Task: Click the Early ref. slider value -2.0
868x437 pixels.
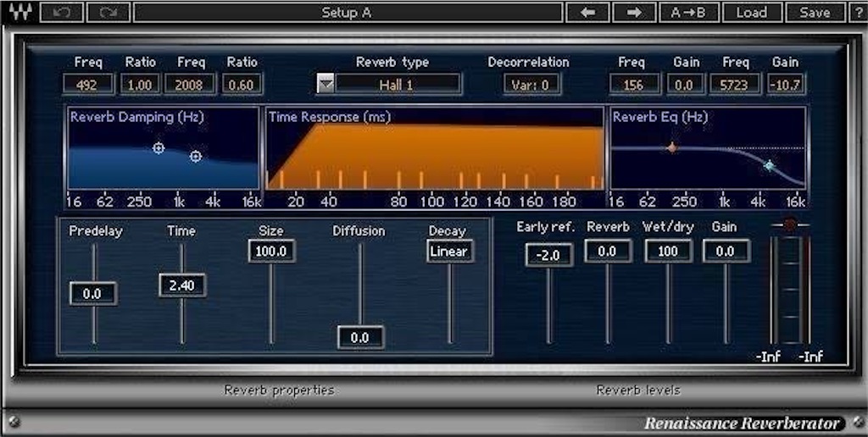Action: [548, 255]
